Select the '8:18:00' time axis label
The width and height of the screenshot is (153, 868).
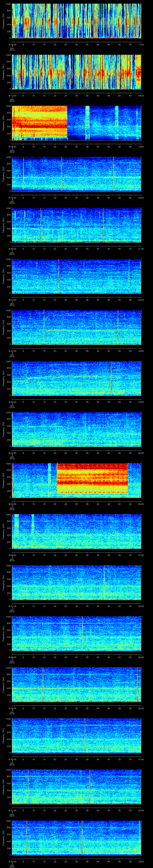(12, 147)
